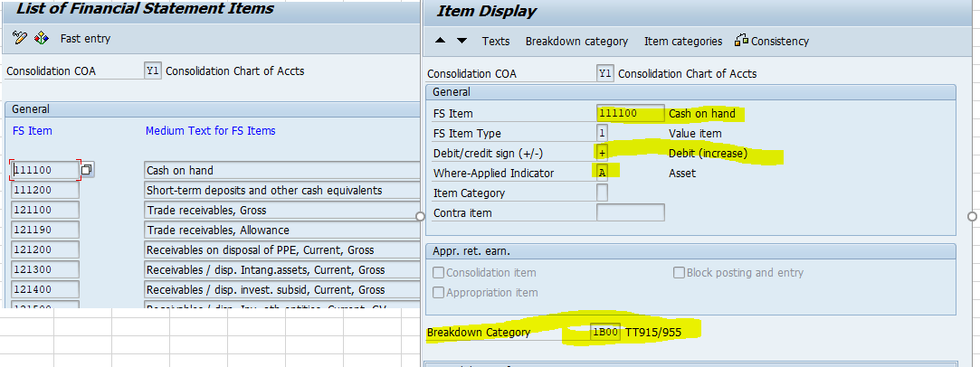The image size is (980, 367).
Task: Click the Contra item input field
Action: (630, 212)
